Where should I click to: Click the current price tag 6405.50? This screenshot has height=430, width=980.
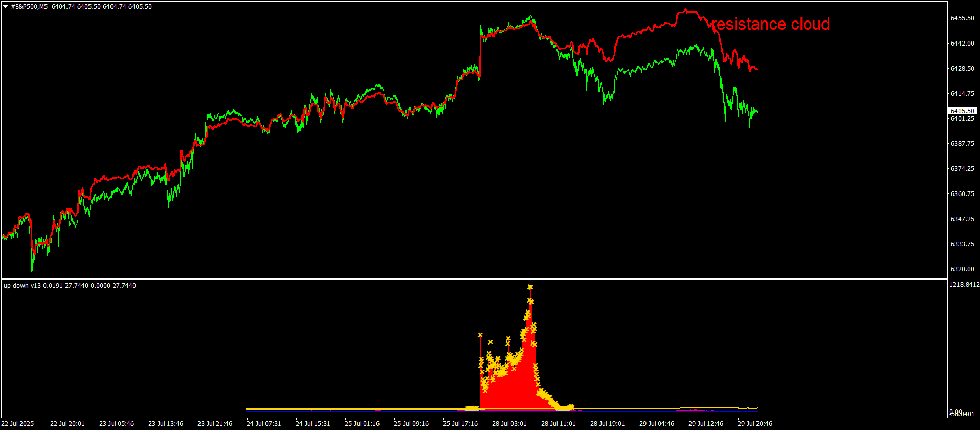[x=962, y=111]
